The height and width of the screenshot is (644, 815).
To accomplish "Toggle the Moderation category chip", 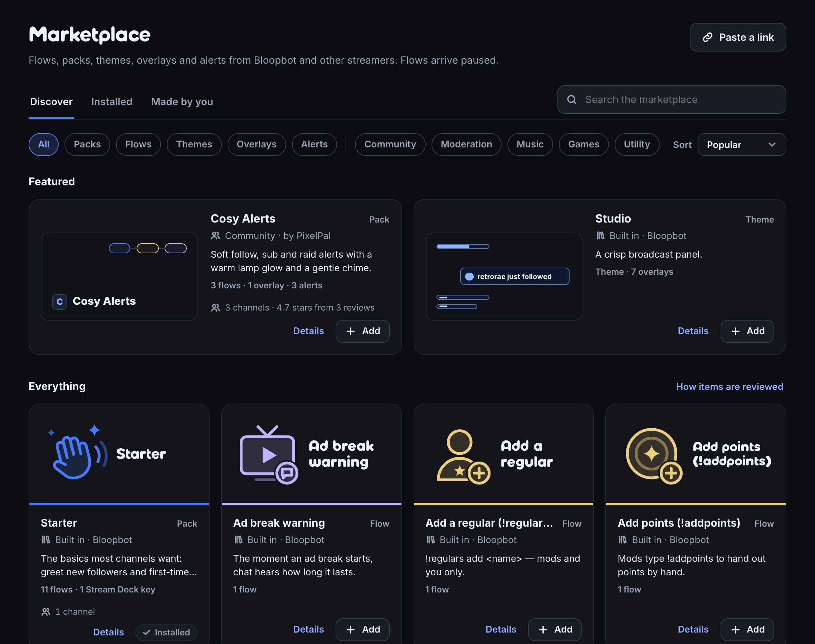I will point(466,145).
